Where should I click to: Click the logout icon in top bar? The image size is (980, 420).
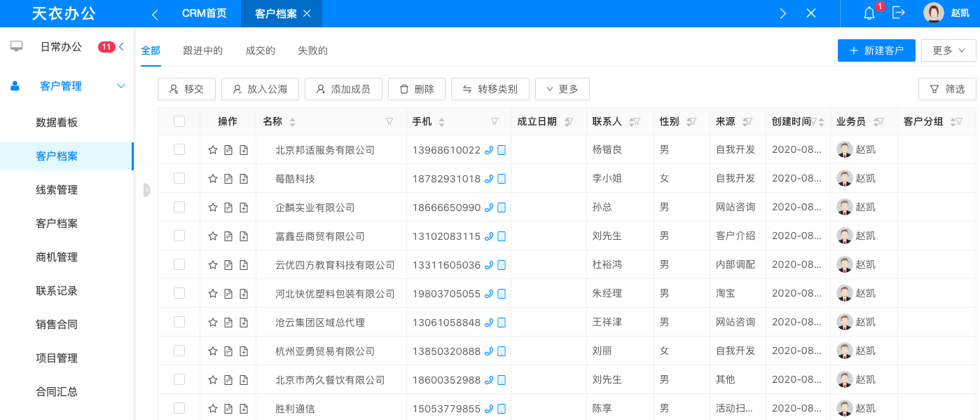(x=899, y=13)
